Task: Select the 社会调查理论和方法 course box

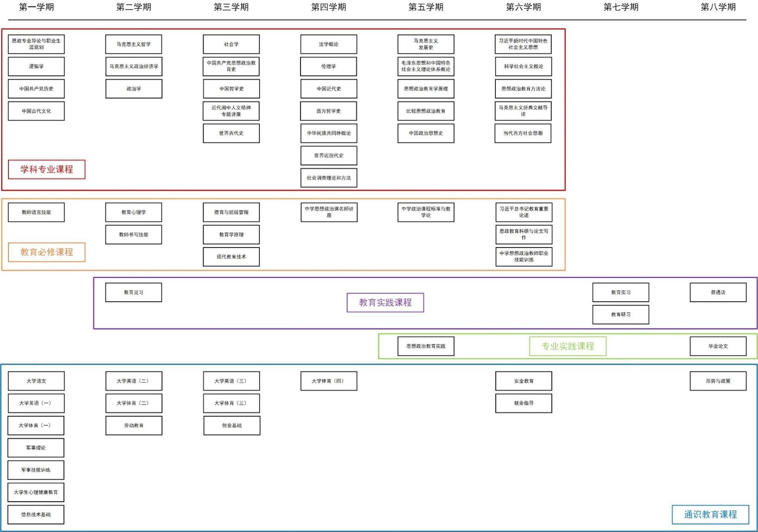Action: click(x=328, y=178)
